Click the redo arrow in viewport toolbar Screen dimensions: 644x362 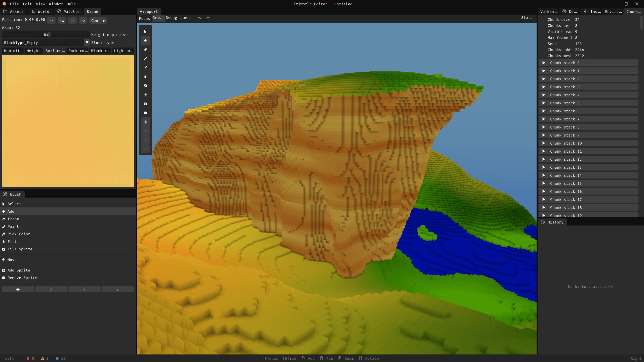point(208,18)
